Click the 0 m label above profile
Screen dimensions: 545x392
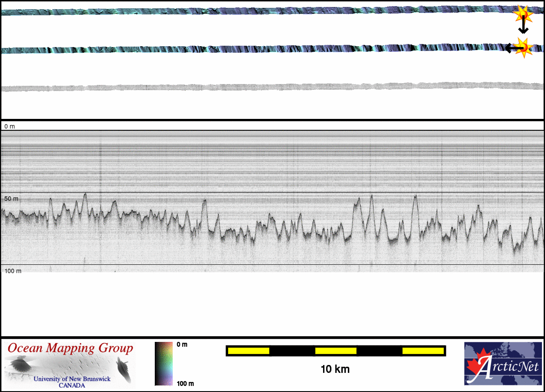coord(10,126)
